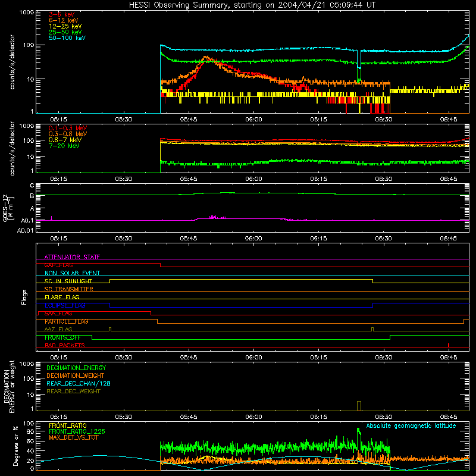Image resolution: width=476 pixels, height=476 pixels.
Task: Click the Absolute geomagnetic latitude label
Action: click(x=411, y=425)
